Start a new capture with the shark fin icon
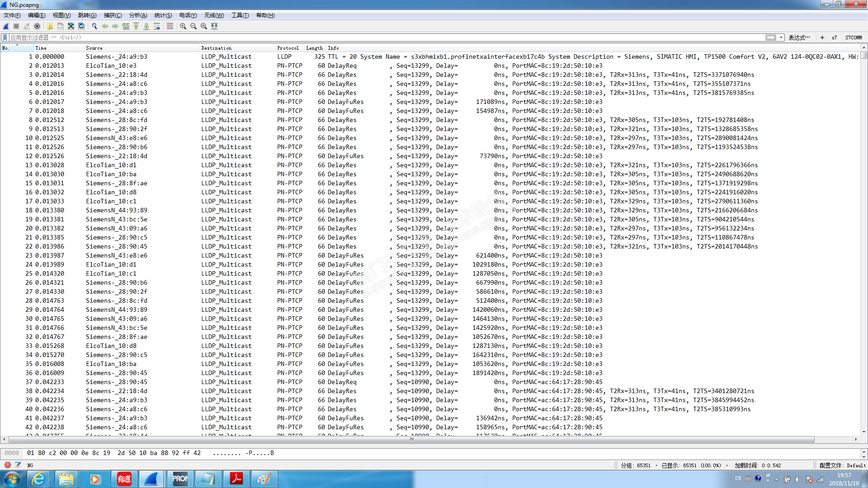This screenshot has height=488, width=868. coord(6,26)
